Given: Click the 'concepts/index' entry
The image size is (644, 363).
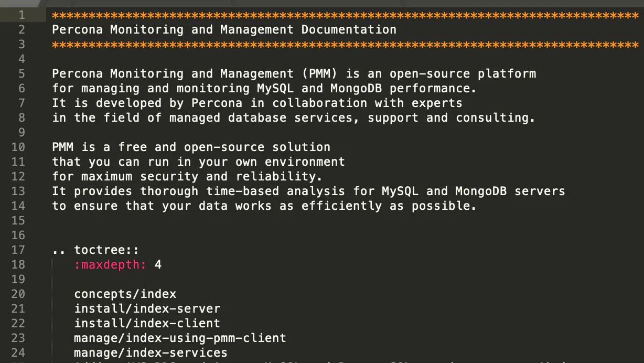Looking at the screenshot, I should point(125,294).
